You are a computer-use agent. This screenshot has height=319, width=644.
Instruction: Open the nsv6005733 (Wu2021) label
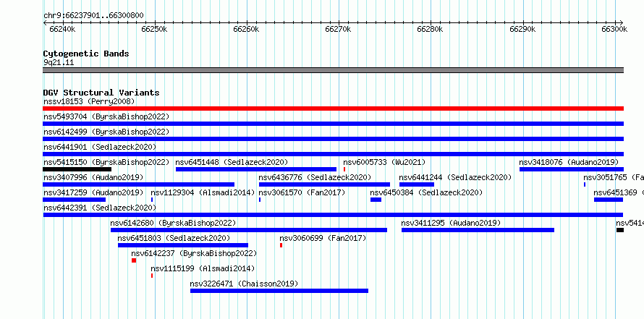coord(384,162)
